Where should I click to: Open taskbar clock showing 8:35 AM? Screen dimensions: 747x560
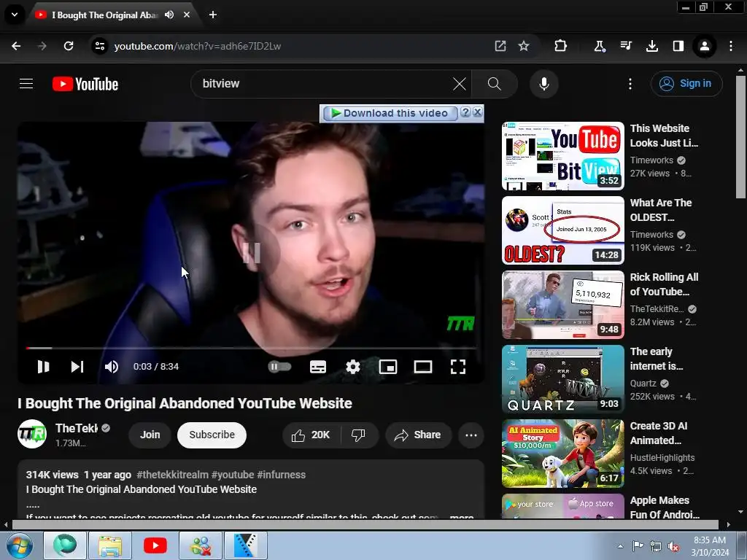click(710, 546)
